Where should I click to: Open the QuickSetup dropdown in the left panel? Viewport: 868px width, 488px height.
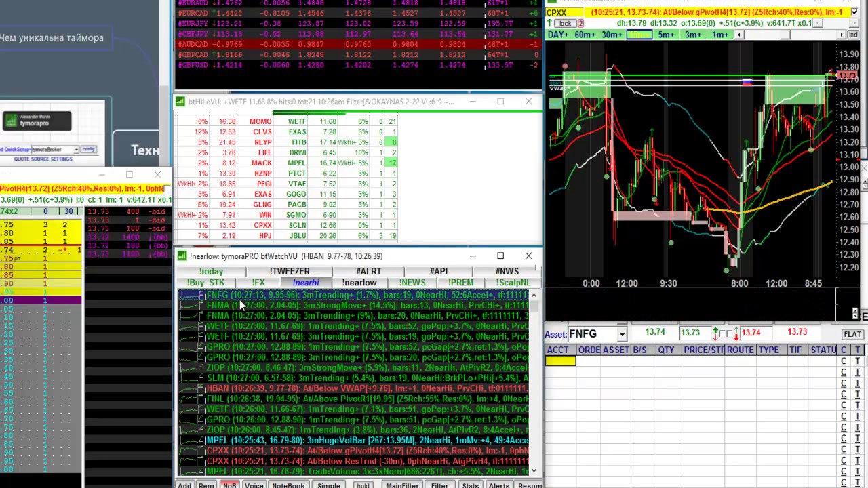(x=77, y=149)
